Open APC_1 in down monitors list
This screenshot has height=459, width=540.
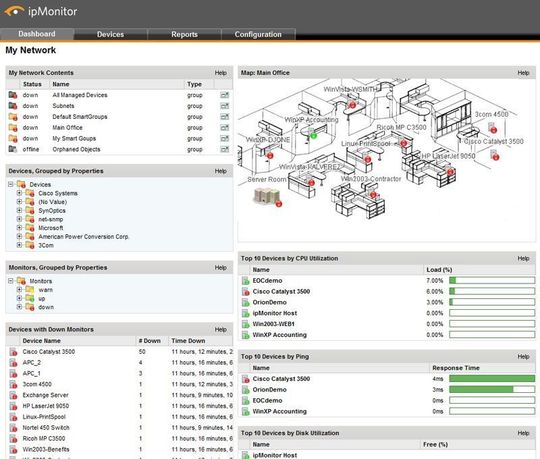pos(31,373)
